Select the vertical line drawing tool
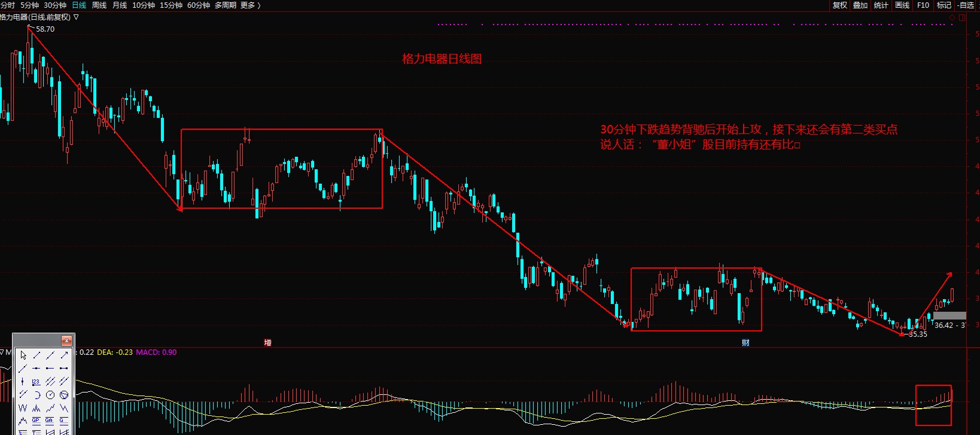This screenshot has width=980, height=435. (22, 382)
